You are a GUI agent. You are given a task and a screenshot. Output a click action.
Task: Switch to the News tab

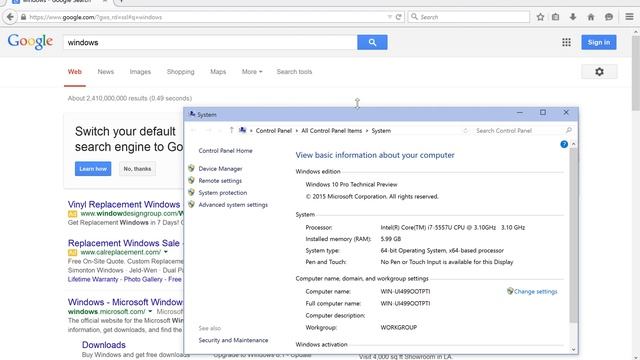[106, 72]
